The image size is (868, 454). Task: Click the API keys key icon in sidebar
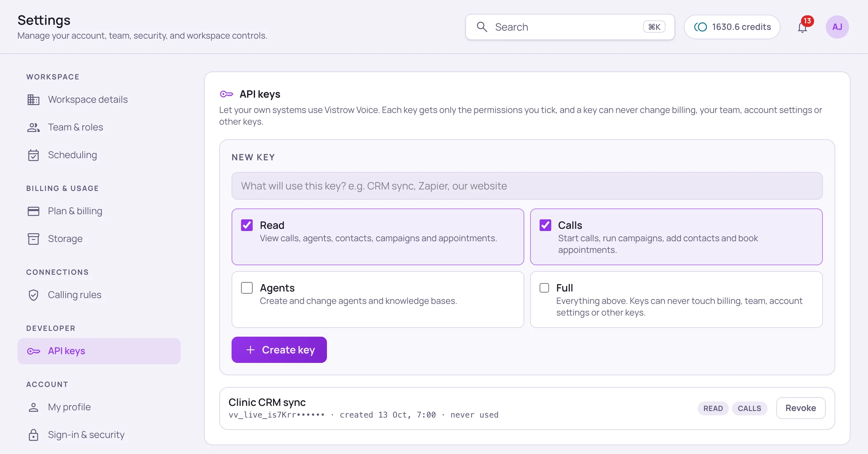click(x=33, y=351)
